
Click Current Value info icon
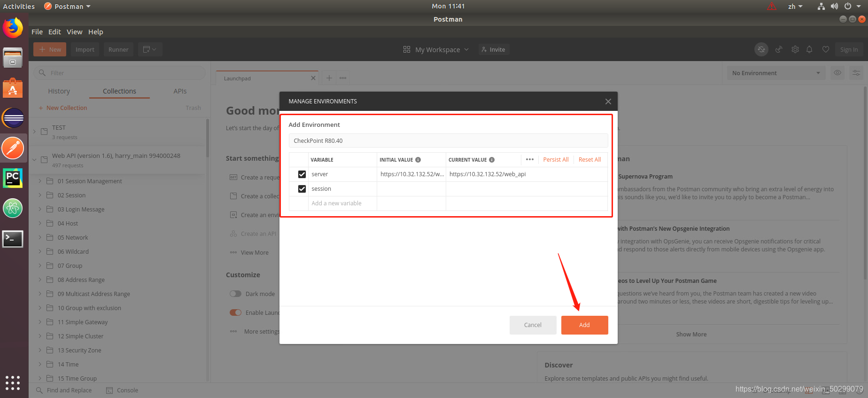492,160
